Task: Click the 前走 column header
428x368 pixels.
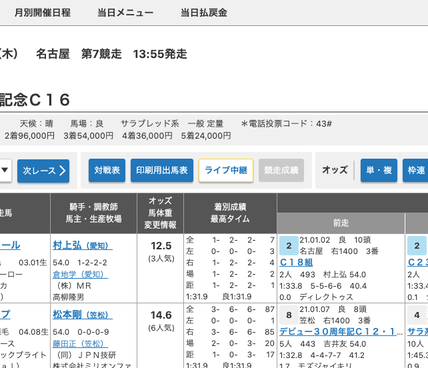Action: point(341,223)
